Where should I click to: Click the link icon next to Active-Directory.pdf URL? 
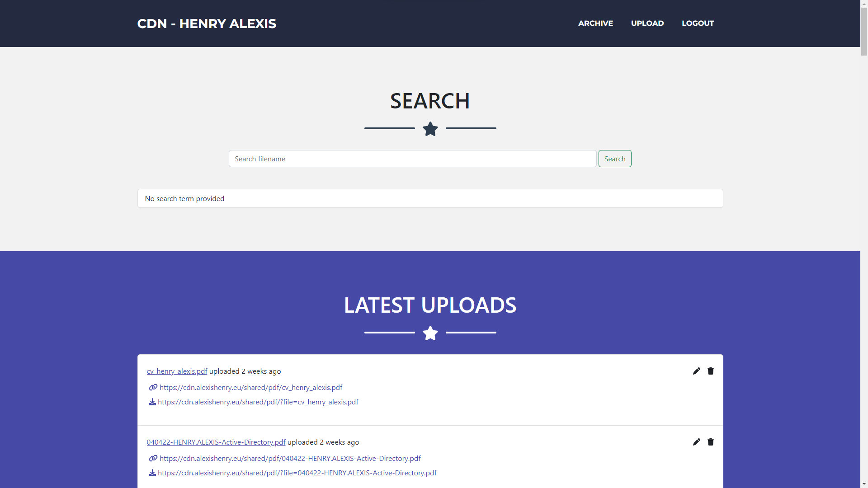click(153, 458)
